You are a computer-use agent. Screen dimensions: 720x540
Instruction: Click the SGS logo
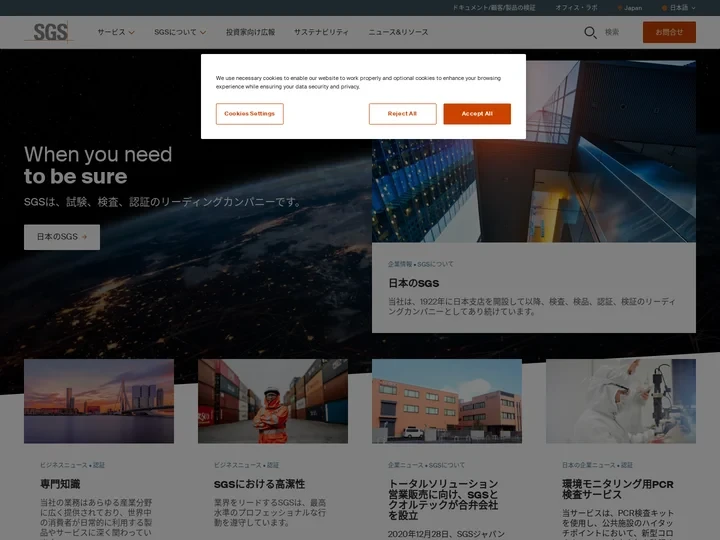[x=49, y=32]
